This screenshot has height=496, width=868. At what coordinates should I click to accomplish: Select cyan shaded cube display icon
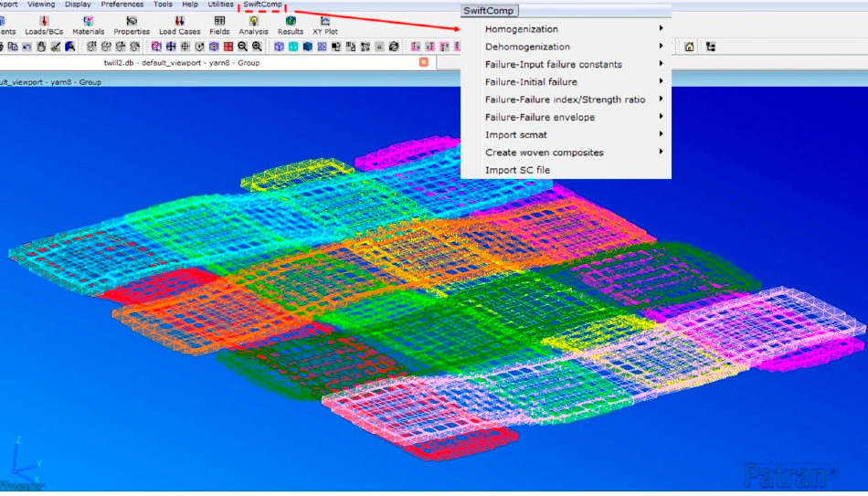tap(293, 47)
